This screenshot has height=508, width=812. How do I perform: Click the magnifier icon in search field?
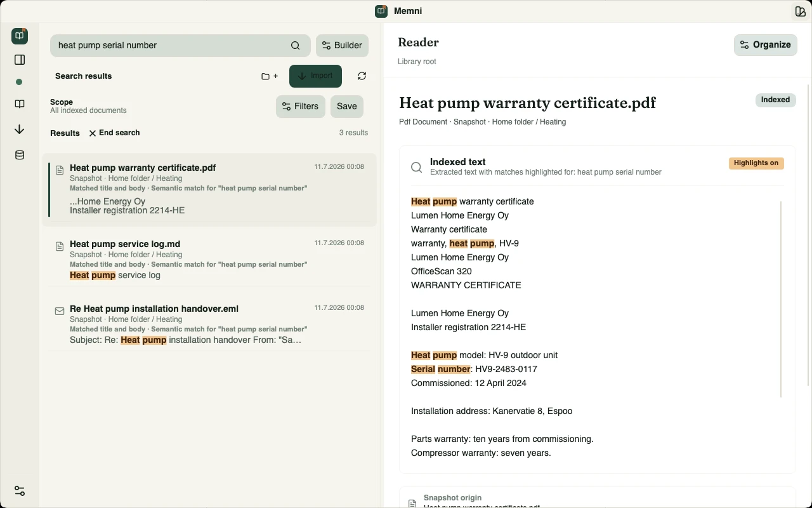[296, 46]
